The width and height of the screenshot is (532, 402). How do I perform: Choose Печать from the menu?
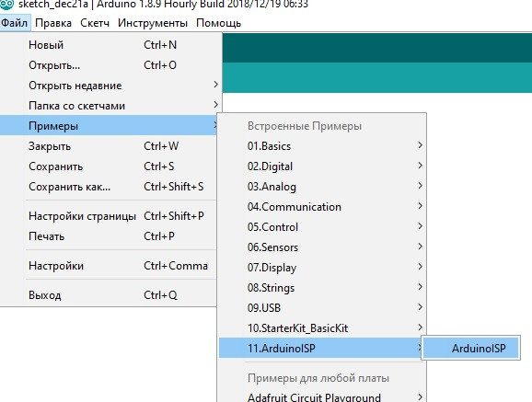pyautogui.click(x=108, y=236)
